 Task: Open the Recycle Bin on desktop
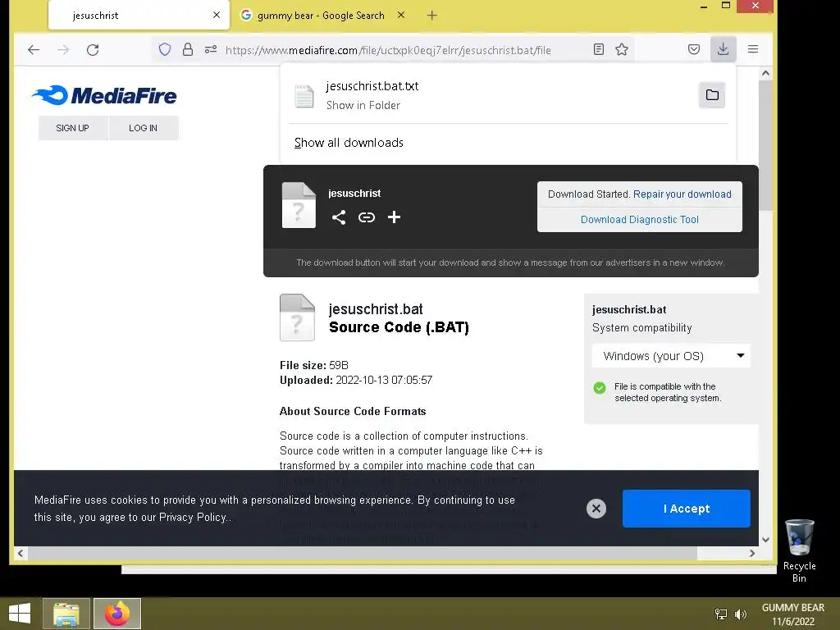[x=799, y=550]
